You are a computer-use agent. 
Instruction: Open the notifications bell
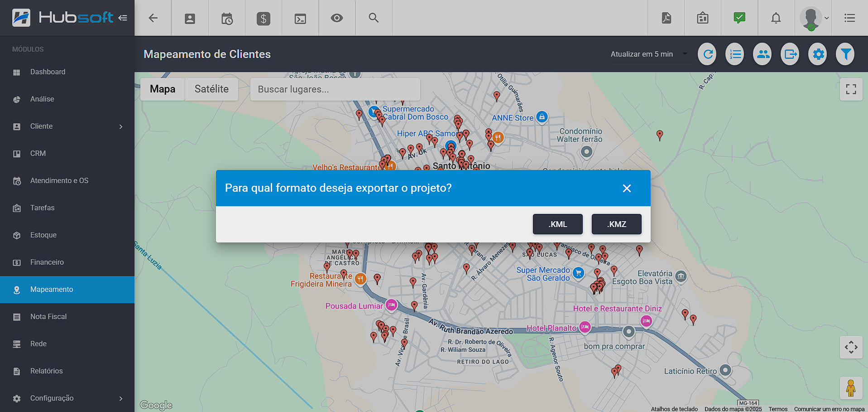click(x=776, y=18)
